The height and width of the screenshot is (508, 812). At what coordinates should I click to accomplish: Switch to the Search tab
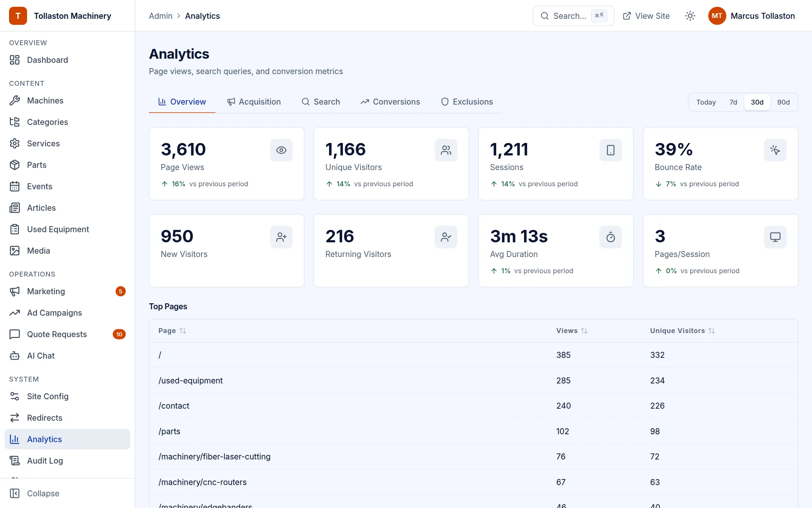pyautogui.click(x=321, y=102)
